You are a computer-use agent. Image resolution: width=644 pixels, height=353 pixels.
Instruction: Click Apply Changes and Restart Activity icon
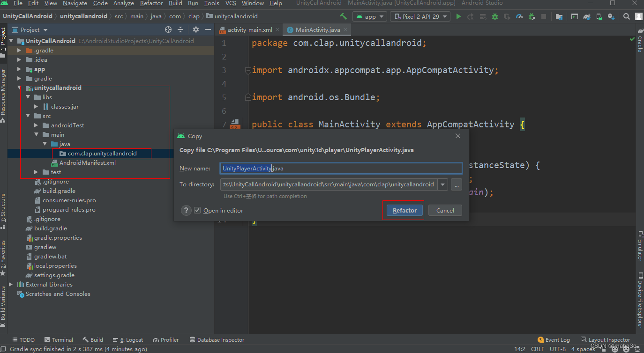(x=471, y=16)
